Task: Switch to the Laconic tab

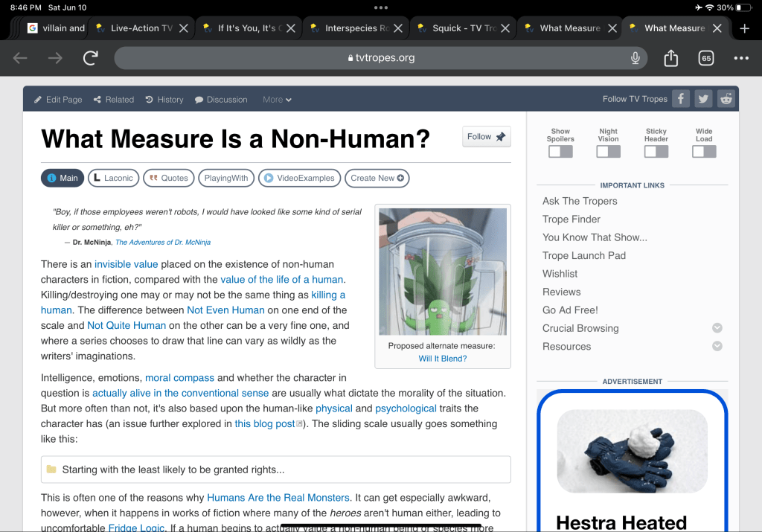Action: tap(112, 178)
